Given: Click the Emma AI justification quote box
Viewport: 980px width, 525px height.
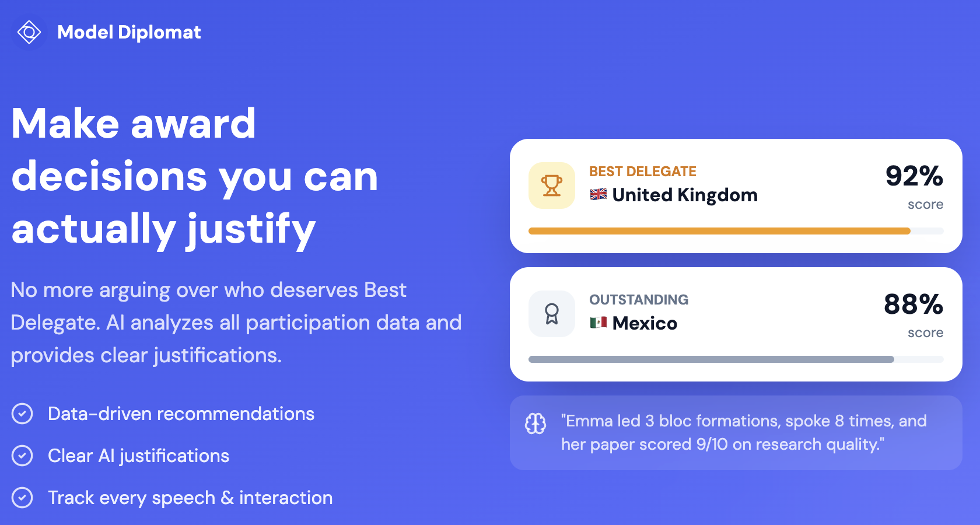Looking at the screenshot, I should click(x=736, y=433).
